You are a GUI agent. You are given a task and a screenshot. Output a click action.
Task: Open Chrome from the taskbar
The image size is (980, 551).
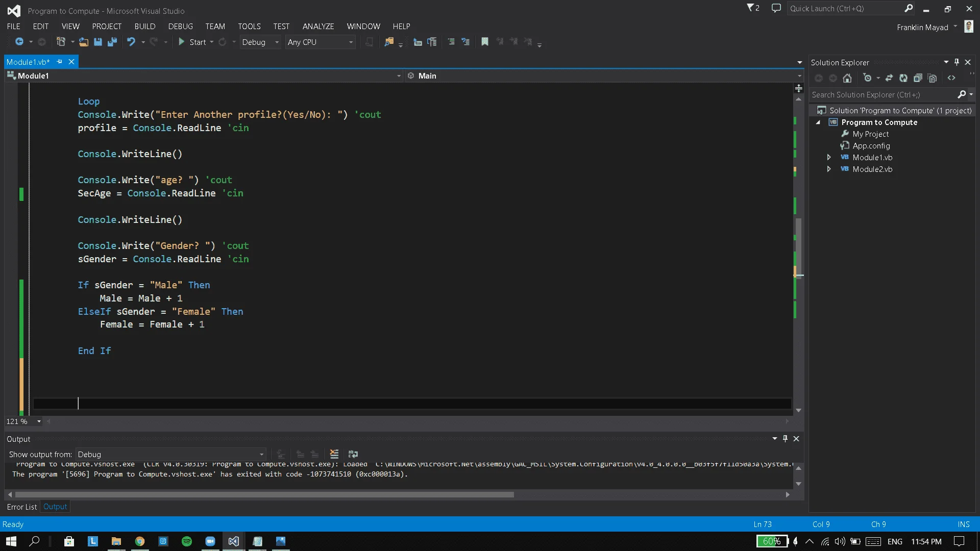coord(140,541)
